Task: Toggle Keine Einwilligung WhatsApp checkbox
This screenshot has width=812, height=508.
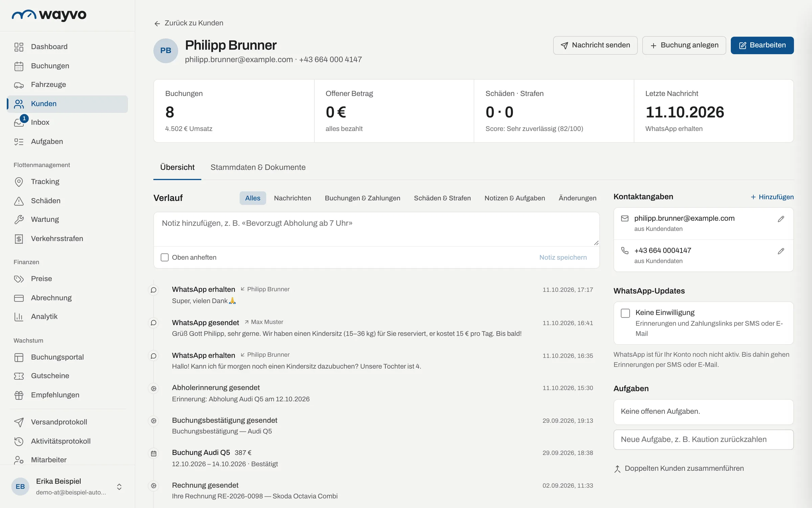Action: point(625,313)
